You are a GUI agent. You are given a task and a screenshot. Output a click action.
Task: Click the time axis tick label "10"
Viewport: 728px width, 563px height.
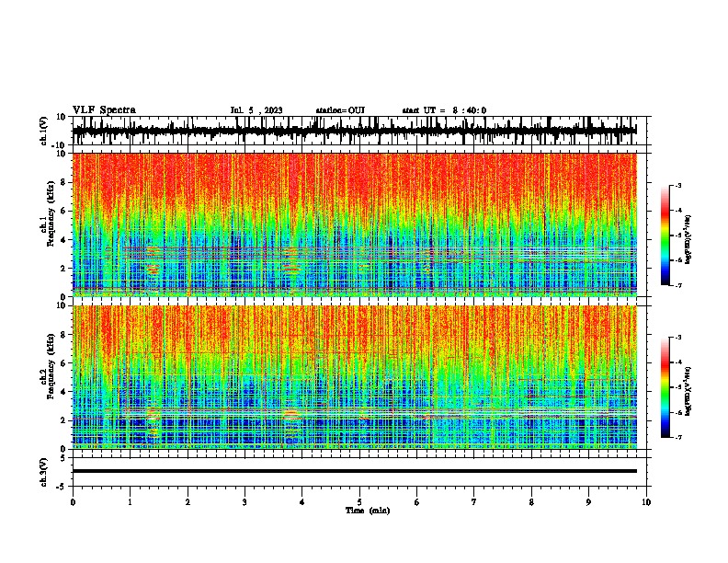click(646, 502)
